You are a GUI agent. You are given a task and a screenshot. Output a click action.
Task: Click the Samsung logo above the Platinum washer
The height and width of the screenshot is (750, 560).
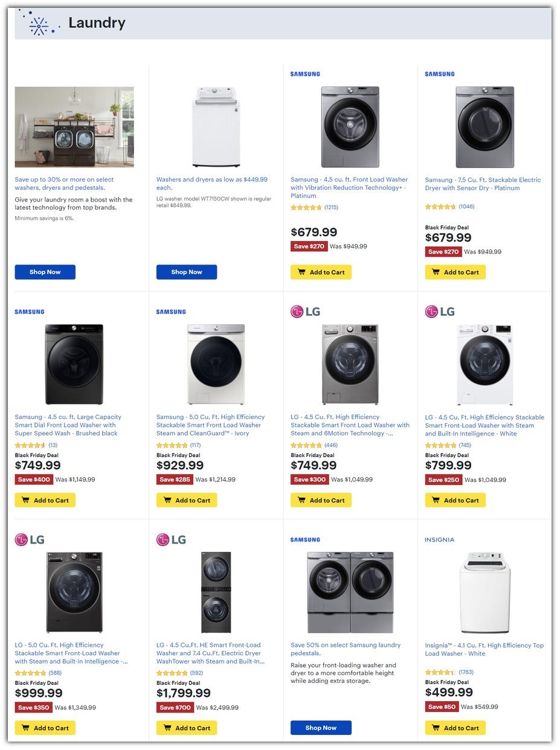tap(305, 74)
